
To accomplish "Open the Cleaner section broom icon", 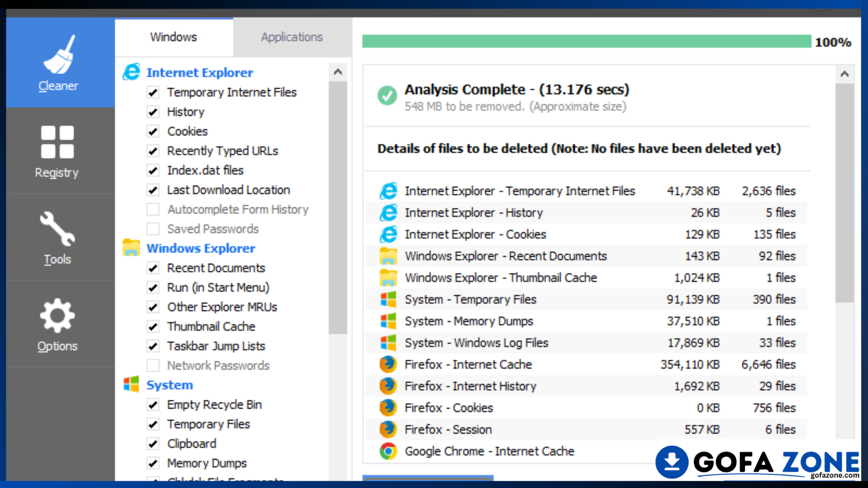I will tap(58, 54).
